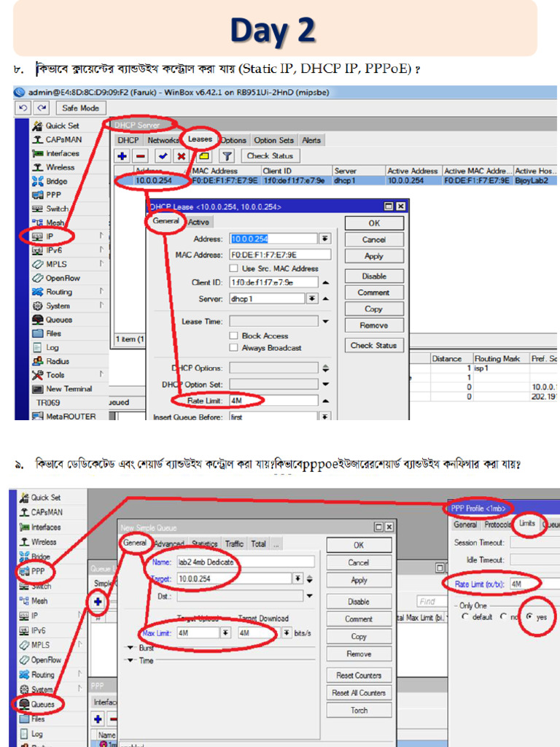Click the blue checkmark enable button in DHCP Server toolbar
This screenshot has height=747, width=560.
click(x=163, y=156)
